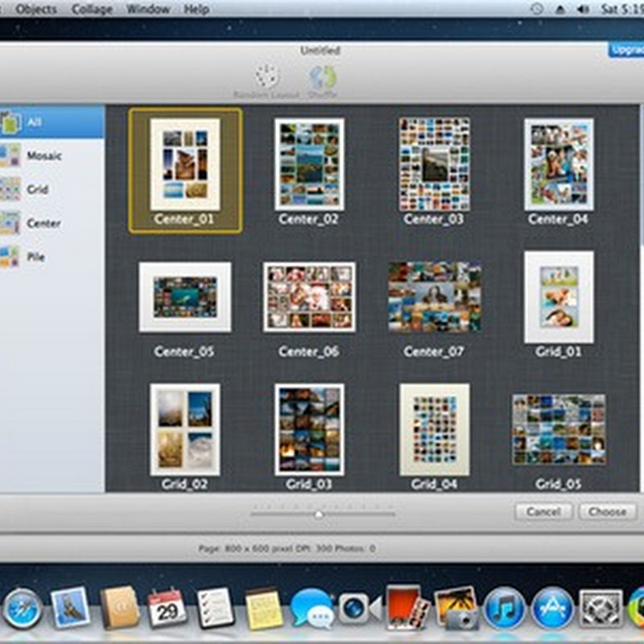Pick the Center_02 template thumbnail
The height and width of the screenshot is (644, 644).
[x=309, y=164]
